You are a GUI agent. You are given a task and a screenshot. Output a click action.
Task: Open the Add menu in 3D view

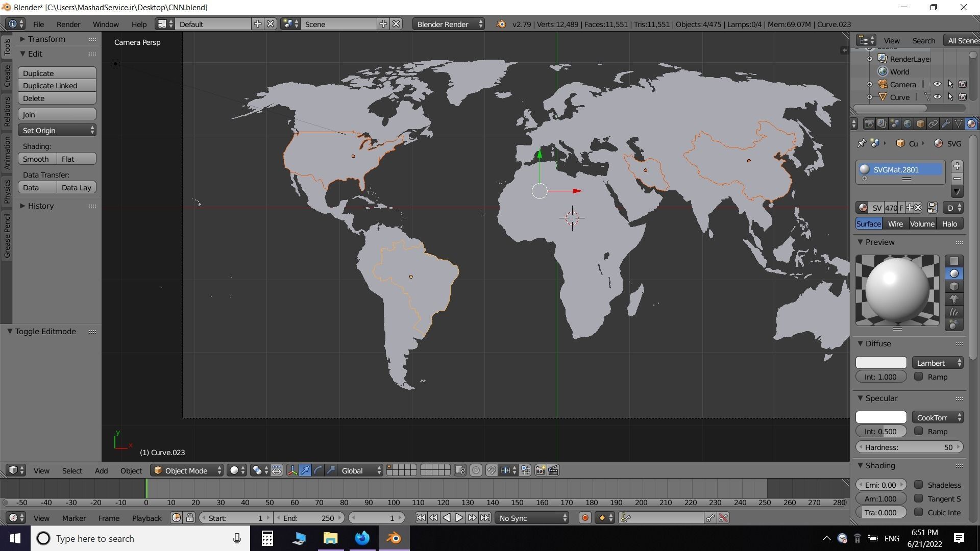coord(101,470)
